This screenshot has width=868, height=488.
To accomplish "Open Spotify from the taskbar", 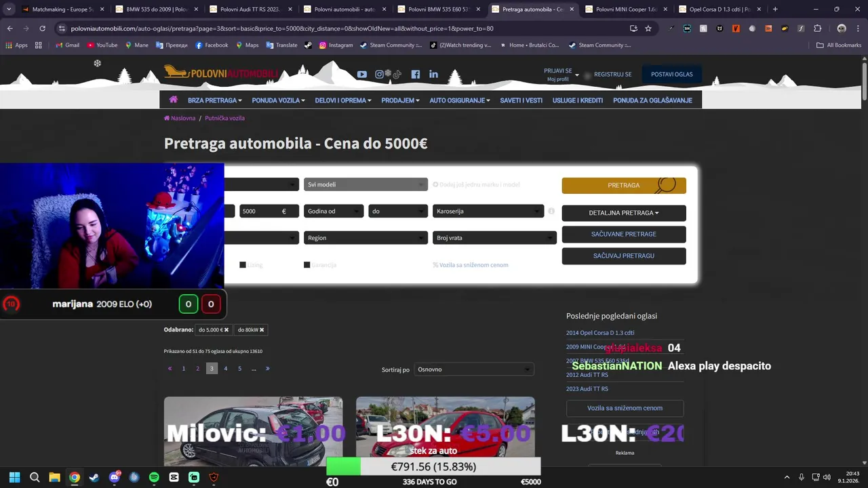I will (154, 477).
